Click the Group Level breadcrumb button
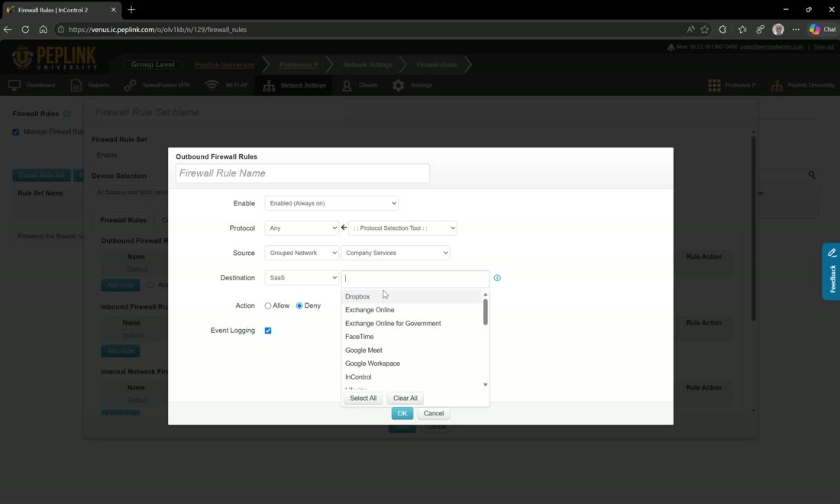This screenshot has width=840, height=504. click(153, 64)
